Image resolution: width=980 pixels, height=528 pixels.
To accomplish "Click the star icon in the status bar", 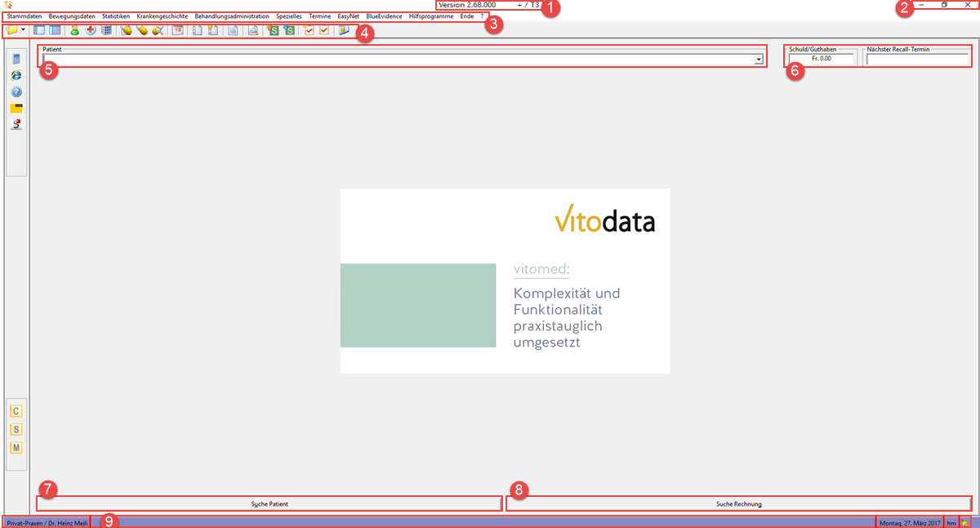I will (964, 522).
